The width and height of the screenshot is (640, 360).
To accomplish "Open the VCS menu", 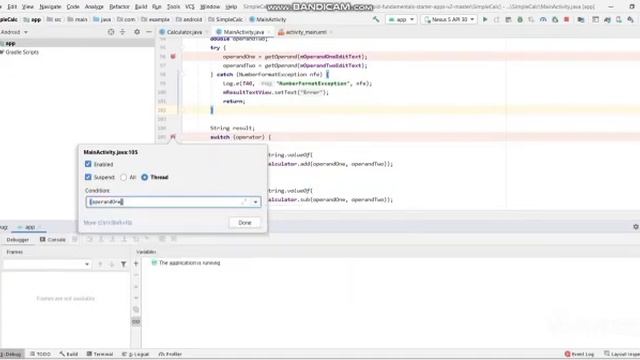I will pyautogui.click(x=190, y=7).
